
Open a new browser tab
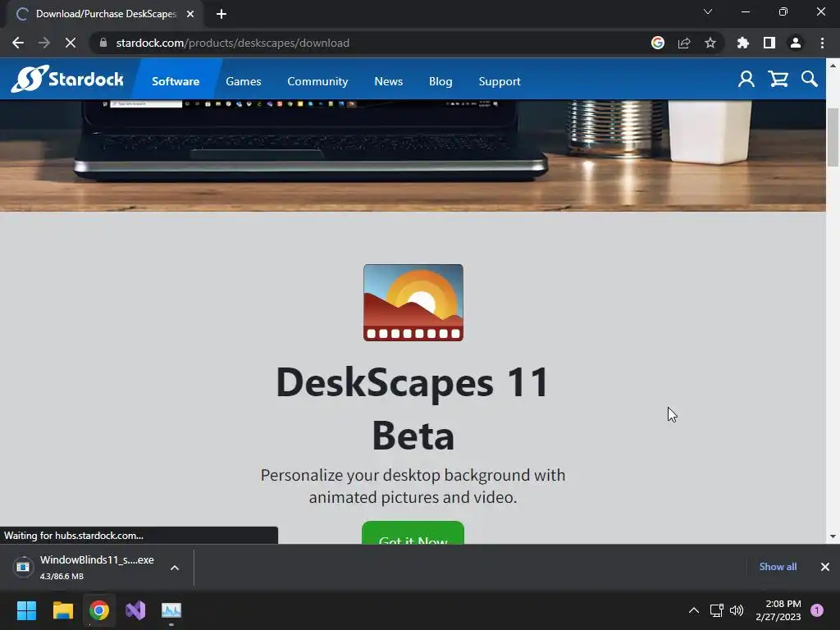pyautogui.click(x=221, y=14)
